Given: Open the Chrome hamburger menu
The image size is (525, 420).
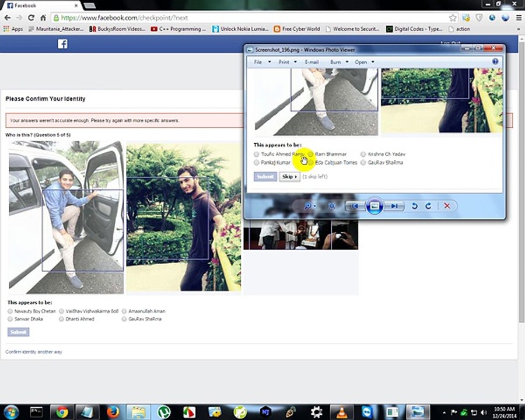Looking at the screenshot, I should pos(519,17).
